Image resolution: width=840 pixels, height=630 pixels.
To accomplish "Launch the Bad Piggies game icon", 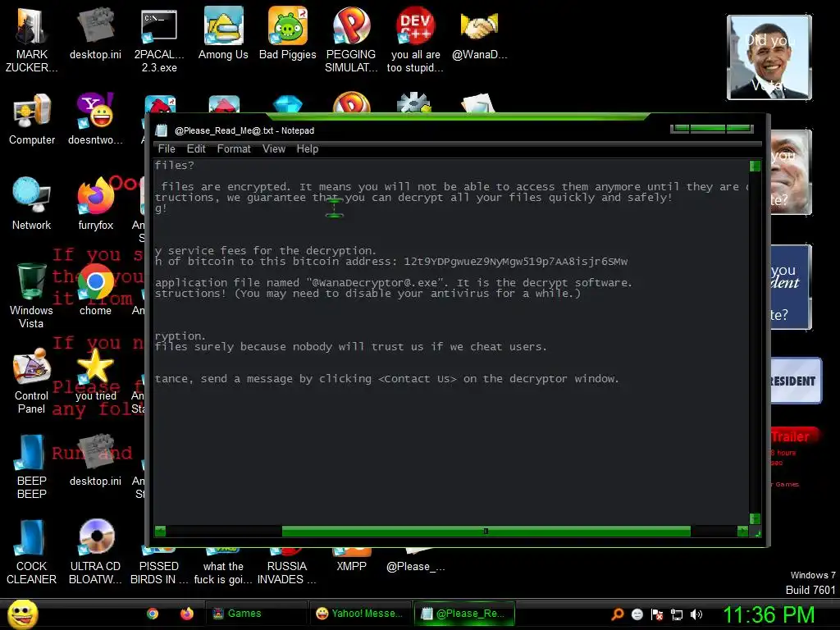I will (288, 33).
